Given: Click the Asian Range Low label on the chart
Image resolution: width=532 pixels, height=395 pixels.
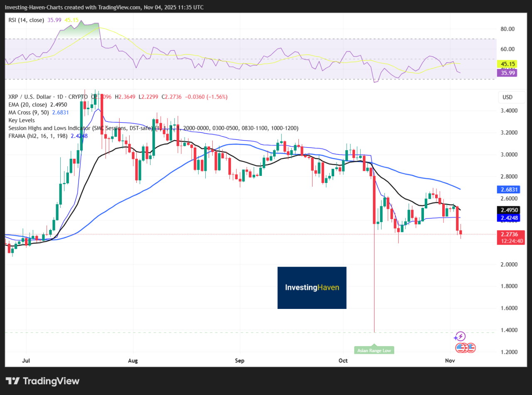Looking at the screenshot, I should tap(374, 350).
